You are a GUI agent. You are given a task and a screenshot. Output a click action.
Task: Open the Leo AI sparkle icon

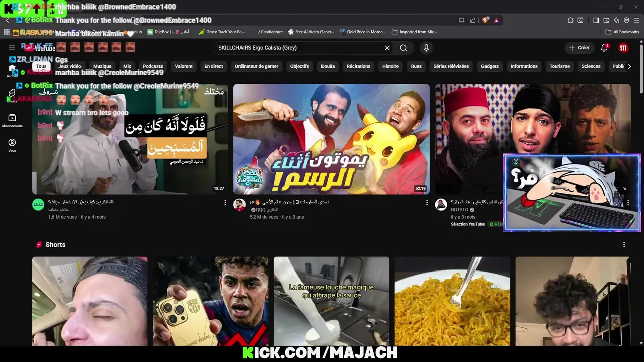tap(616, 20)
